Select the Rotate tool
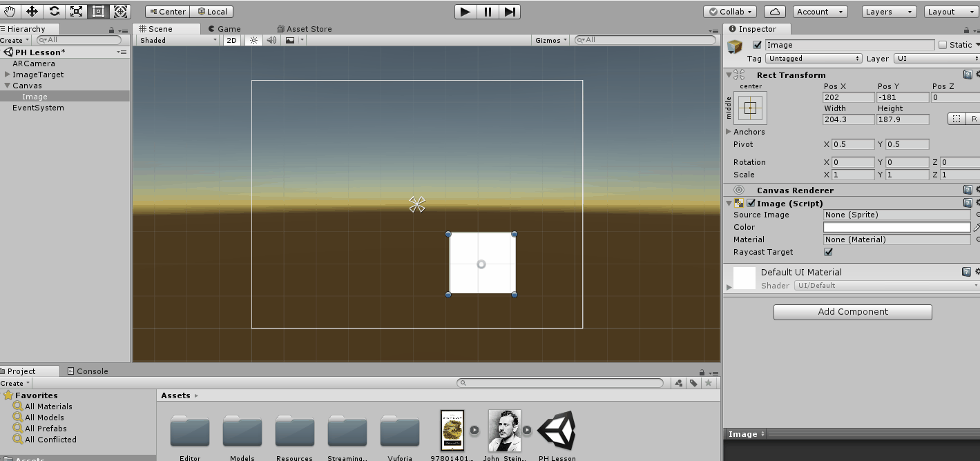Image resolution: width=980 pixels, height=461 pixels. click(x=54, y=11)
